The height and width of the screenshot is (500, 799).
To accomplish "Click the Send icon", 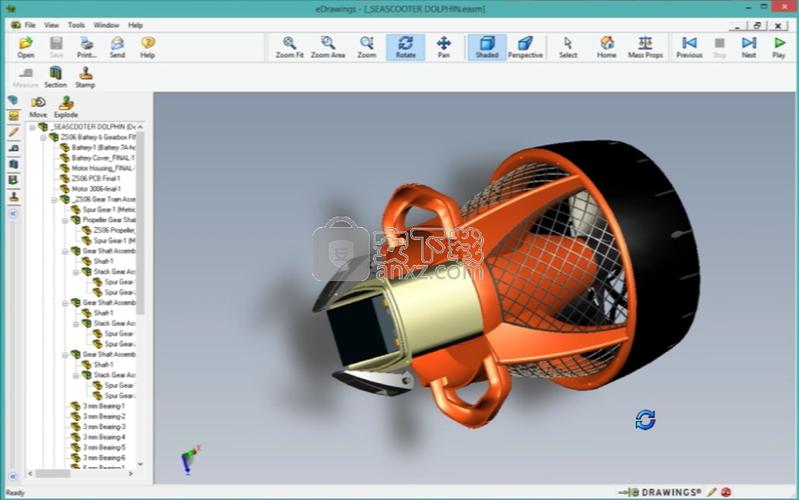I will 117,46.
